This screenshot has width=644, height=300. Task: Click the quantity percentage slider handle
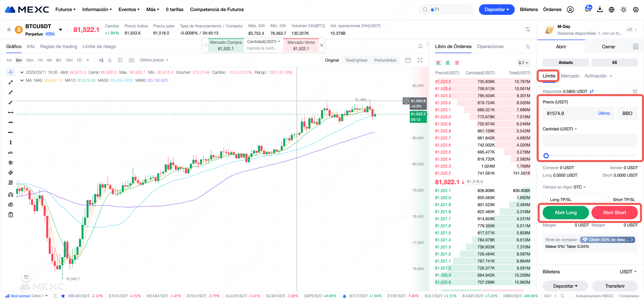point(546,156)
